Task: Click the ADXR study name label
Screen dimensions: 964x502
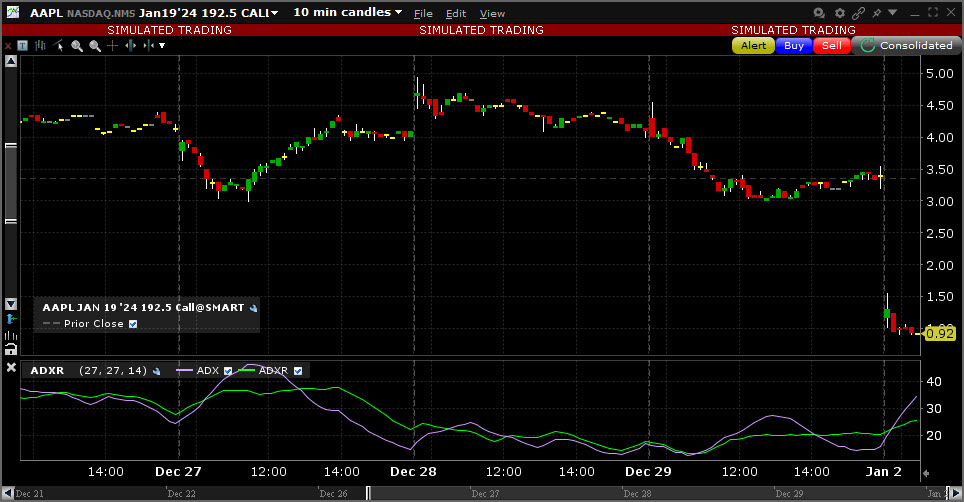Action: 47,371
